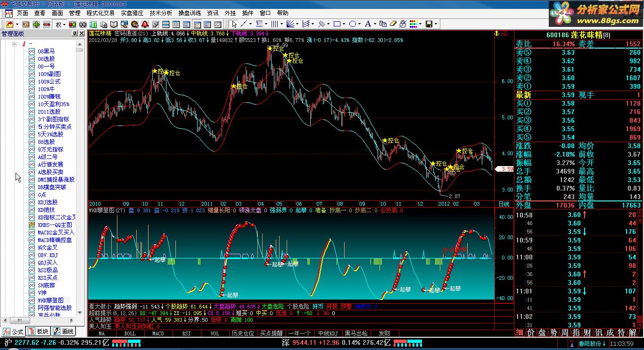Viewport: 644px width, 350px height.
Task: Toggle the 日线 period label
Action: click(504, 204)
